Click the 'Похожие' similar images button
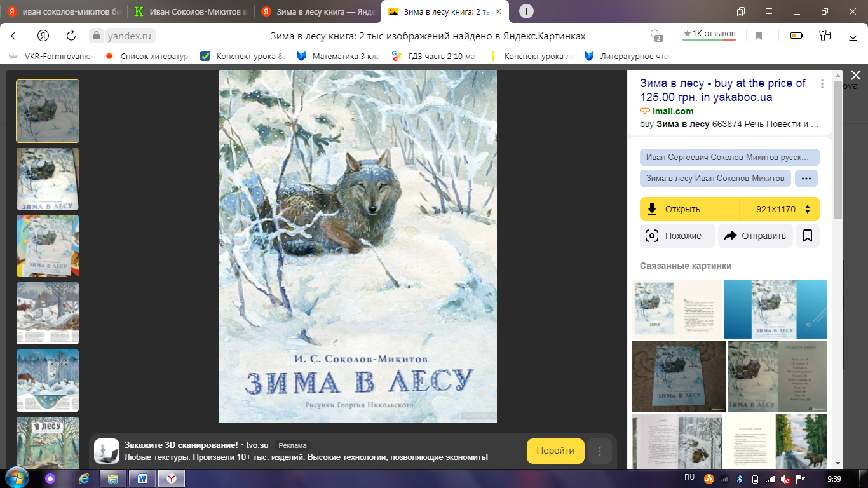The height and width of the screenshot is (488, 868). pos(677,236)
